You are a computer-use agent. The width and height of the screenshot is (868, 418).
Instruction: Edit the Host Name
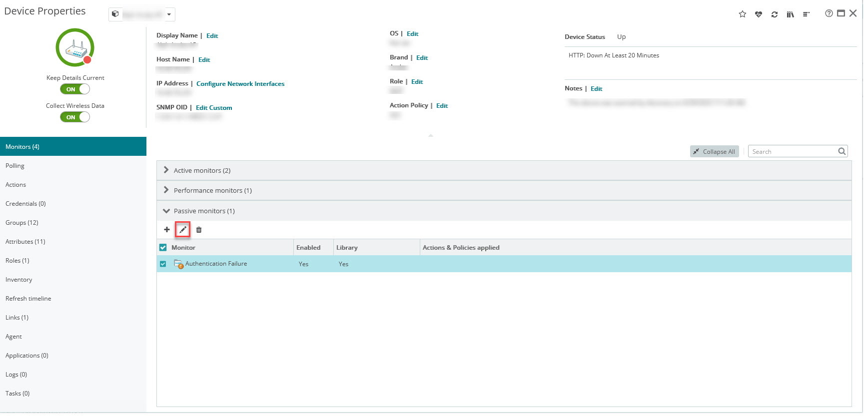[204, 59]
